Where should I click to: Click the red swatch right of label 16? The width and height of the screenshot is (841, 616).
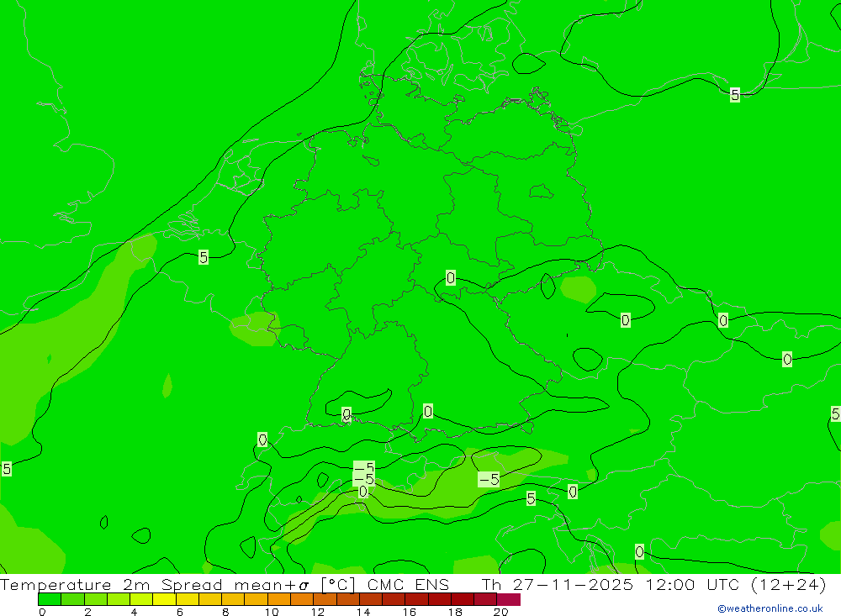[417, 599]
